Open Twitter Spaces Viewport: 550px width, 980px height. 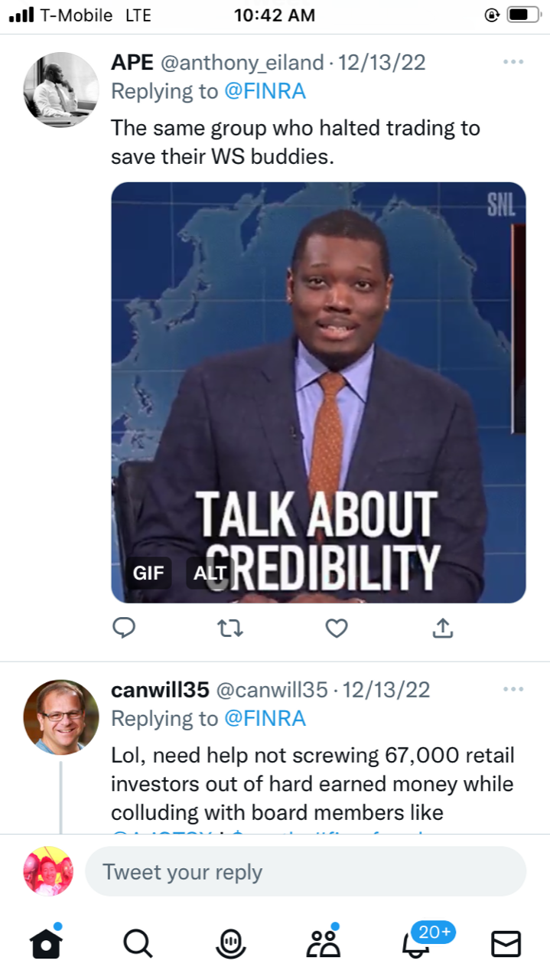coord(230,943)
